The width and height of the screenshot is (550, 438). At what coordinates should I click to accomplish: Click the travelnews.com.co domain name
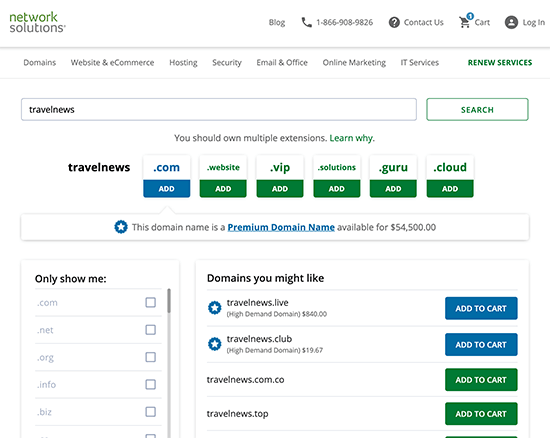click(246, 379)
